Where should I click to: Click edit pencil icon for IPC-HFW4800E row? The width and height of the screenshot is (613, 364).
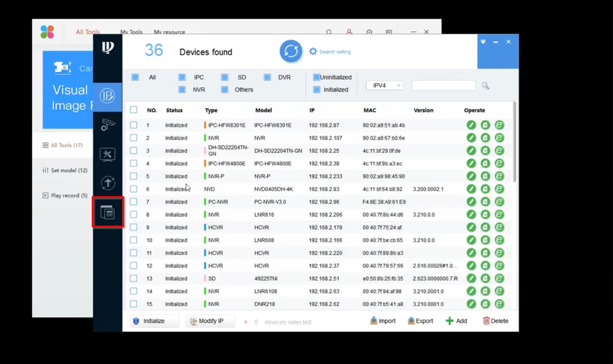point(471,164)
